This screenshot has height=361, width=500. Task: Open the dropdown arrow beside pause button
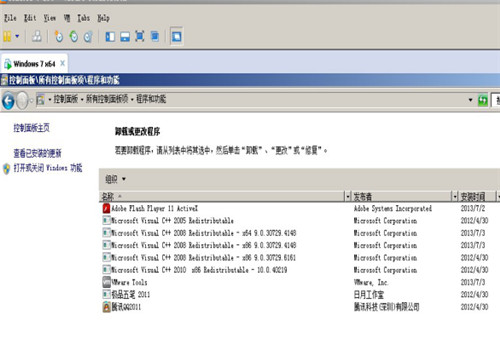click(x=17, y=36)
